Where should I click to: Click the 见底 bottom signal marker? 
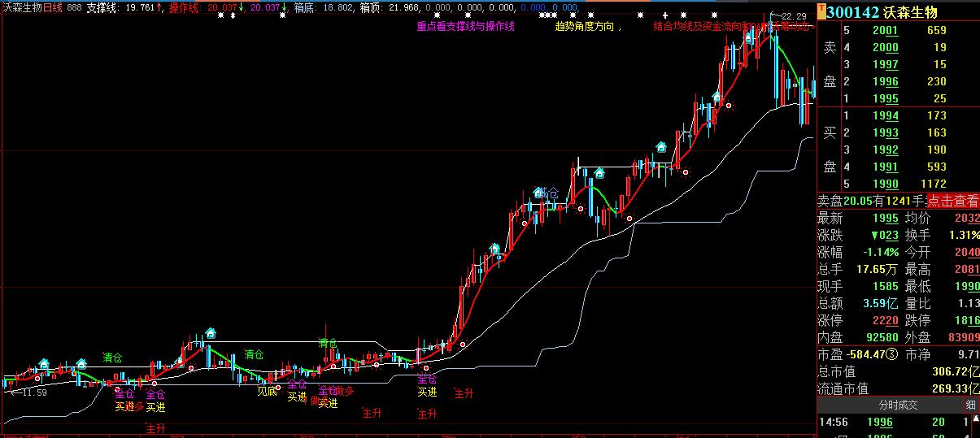coord(267,391)
